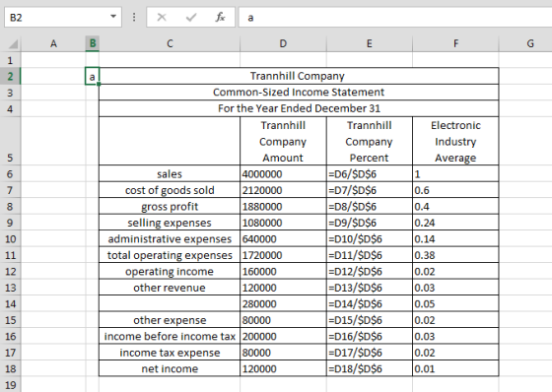Click 'Electronic Industry Average' header cell
The image size is (552, 392).
455,141
